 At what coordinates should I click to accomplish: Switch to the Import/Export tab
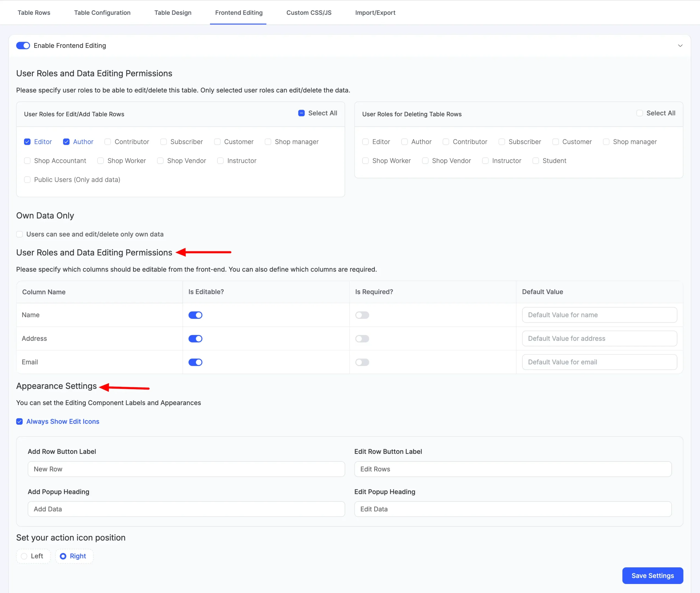[375, 13]
